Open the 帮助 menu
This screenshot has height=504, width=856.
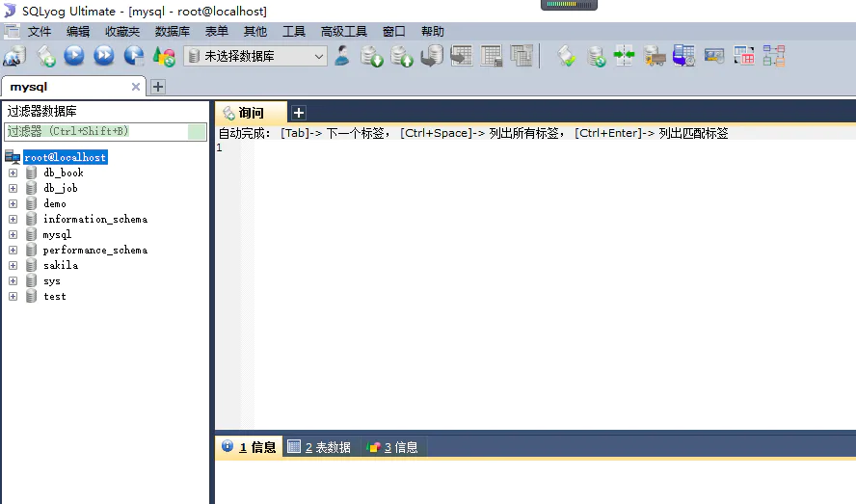point(433,32)
